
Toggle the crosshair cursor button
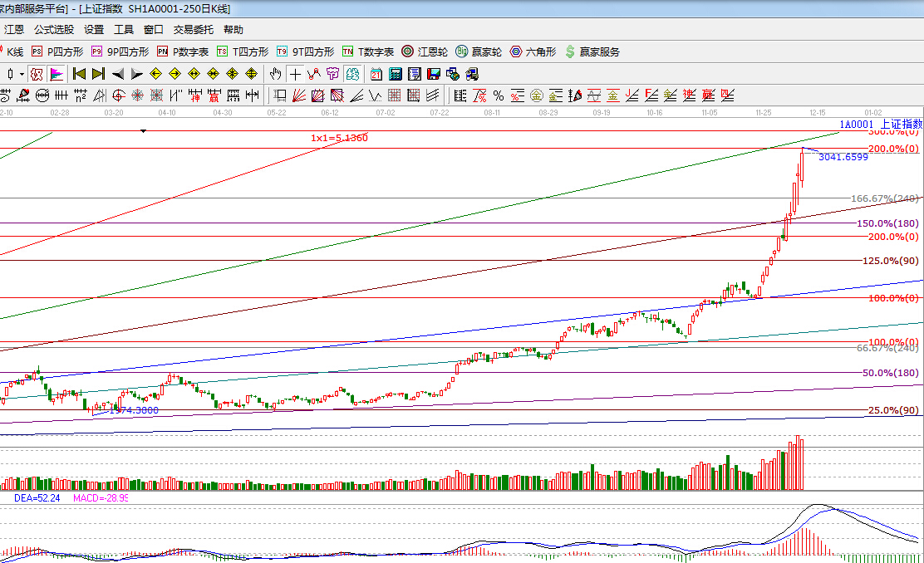pyautogui.click(x=295, y=74)
